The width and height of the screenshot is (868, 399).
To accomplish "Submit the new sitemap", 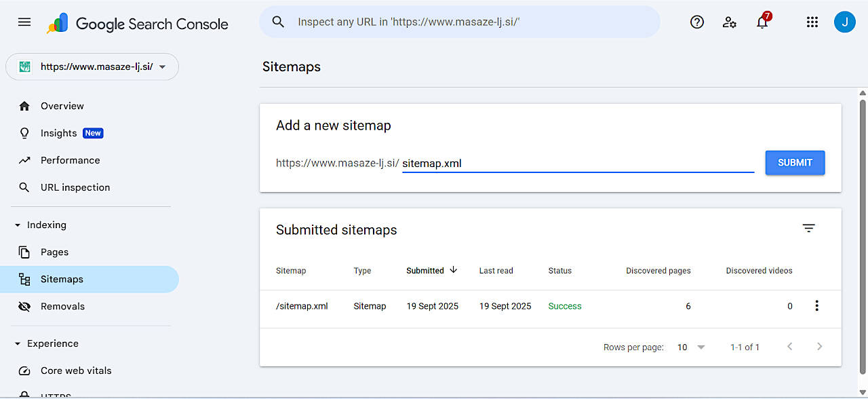I will [795, 163].
